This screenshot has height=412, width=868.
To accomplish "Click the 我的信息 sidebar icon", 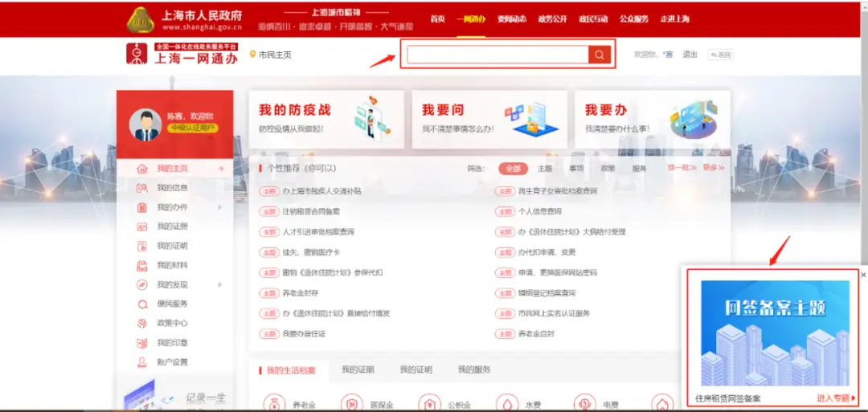I will pyautogui.click(x=142, y=188).
